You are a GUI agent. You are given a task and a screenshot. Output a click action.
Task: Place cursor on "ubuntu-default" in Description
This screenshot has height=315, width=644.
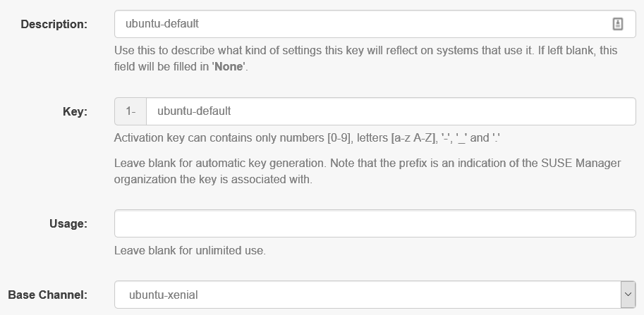click(162, 24)
